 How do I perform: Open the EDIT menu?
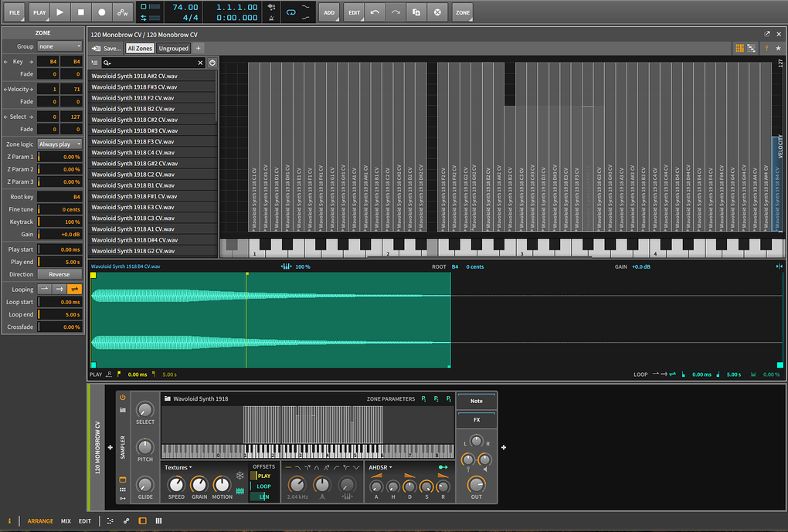tap(355, 12)
